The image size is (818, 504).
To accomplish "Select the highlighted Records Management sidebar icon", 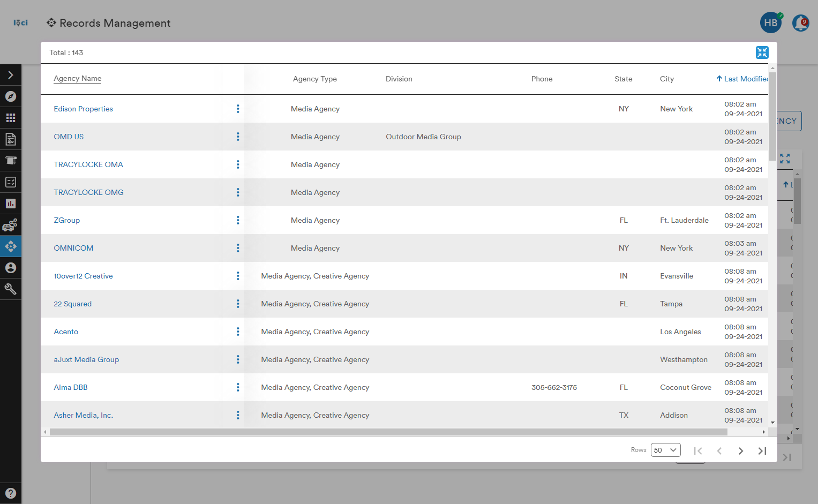I will click(11, 246).
